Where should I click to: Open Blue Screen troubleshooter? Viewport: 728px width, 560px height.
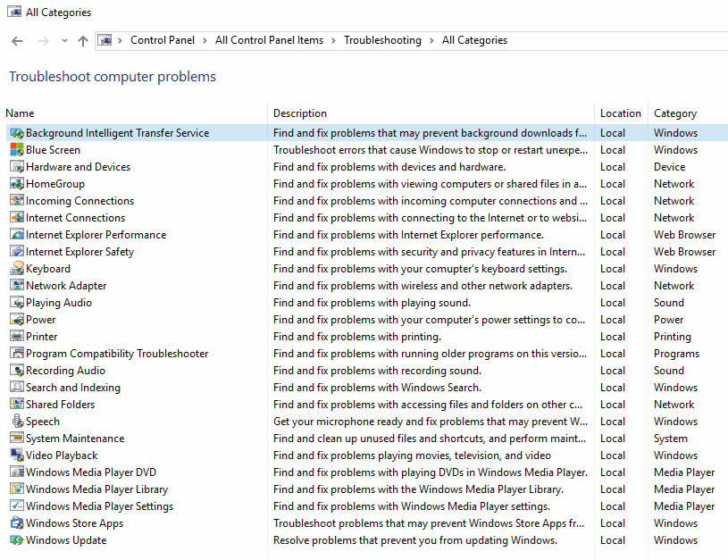[x=53, y=150]
